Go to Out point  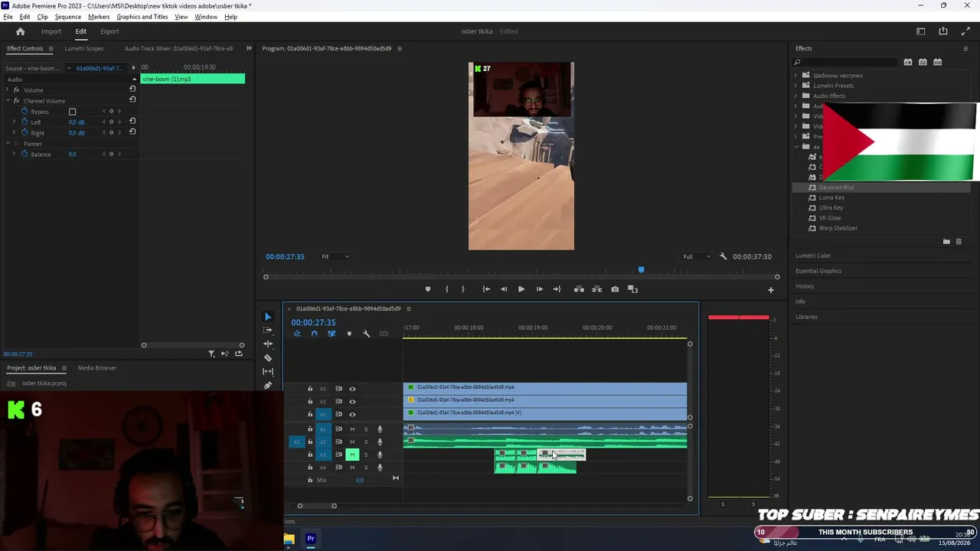[557, 289]
